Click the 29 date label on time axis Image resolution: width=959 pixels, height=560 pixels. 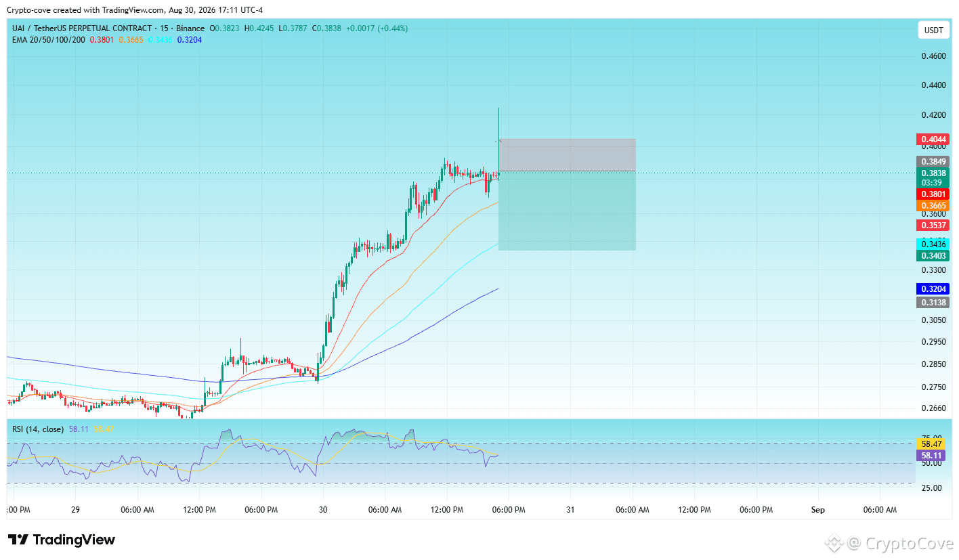[x=75, y=510]
